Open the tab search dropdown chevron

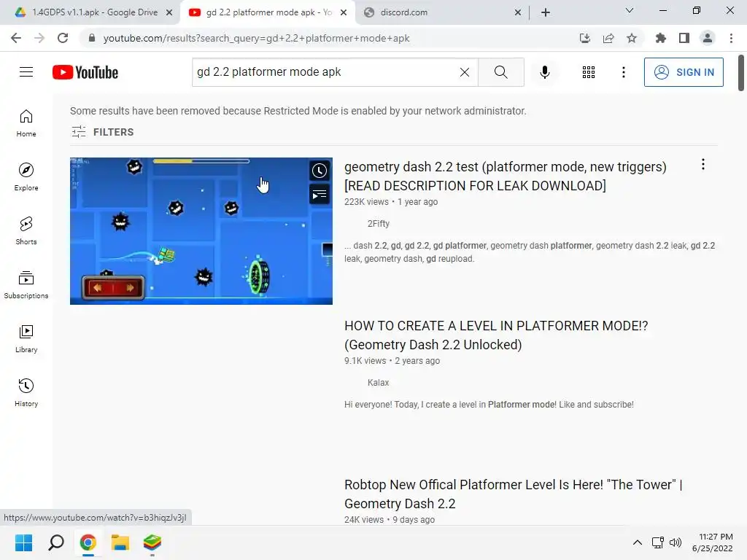click(630, 10)
